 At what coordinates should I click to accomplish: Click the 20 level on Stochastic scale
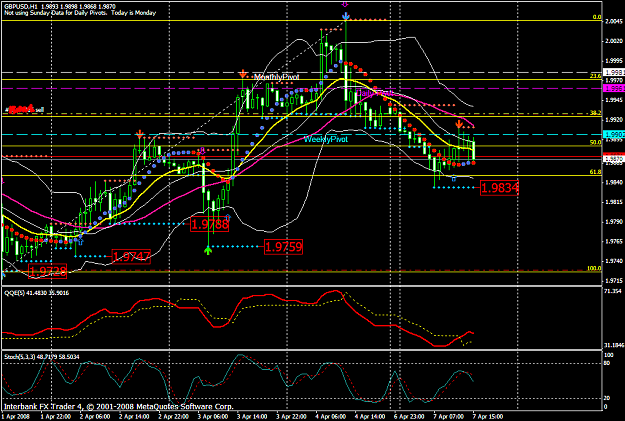[607, 398]
